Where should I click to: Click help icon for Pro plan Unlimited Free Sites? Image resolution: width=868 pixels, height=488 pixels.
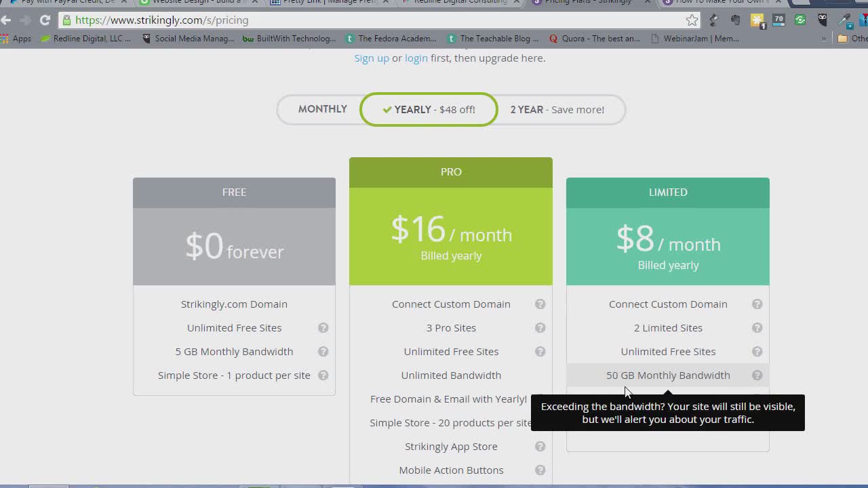[540, 351]
